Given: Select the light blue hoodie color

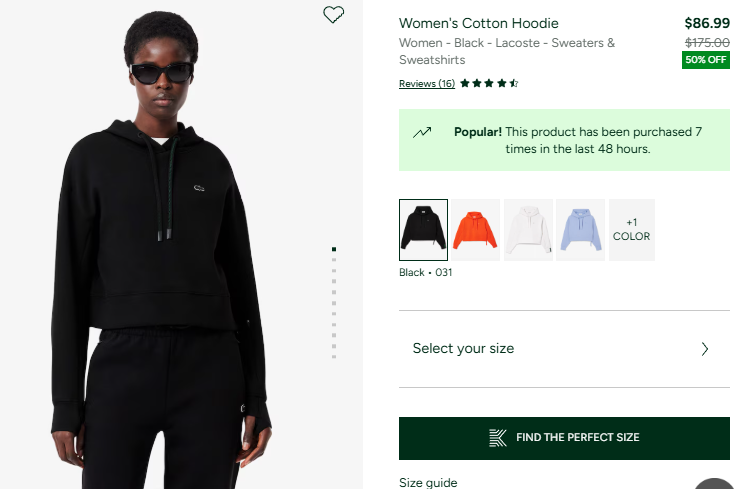Looking at the screenshot, I should coord(580,230).
